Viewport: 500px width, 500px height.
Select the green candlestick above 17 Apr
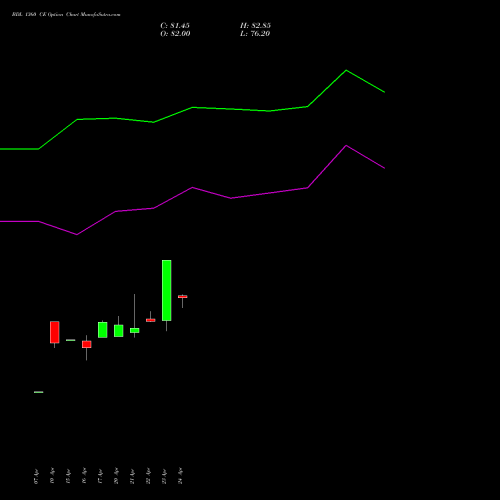(103, 330)
